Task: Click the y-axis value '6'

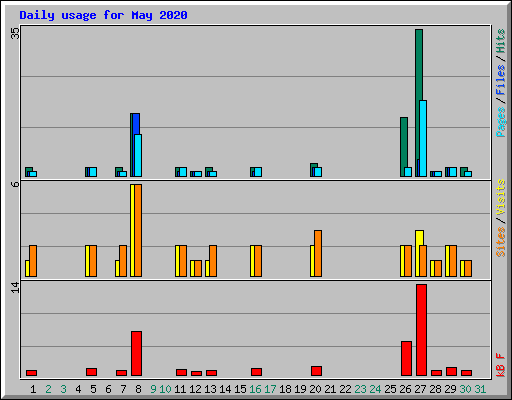Action: (x=15, y=184)
